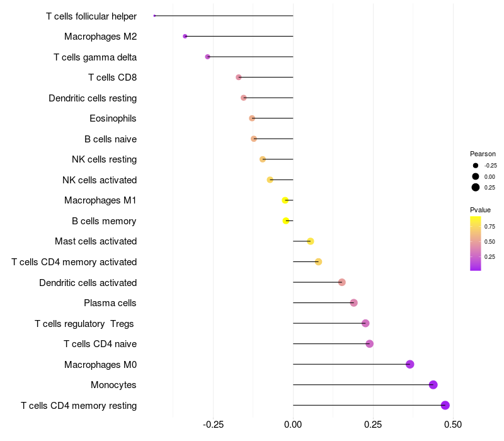Viewport: 504px width, 441px height.
Task: Select the yellow Macrophages M1 dot
Action: [285, 200]
